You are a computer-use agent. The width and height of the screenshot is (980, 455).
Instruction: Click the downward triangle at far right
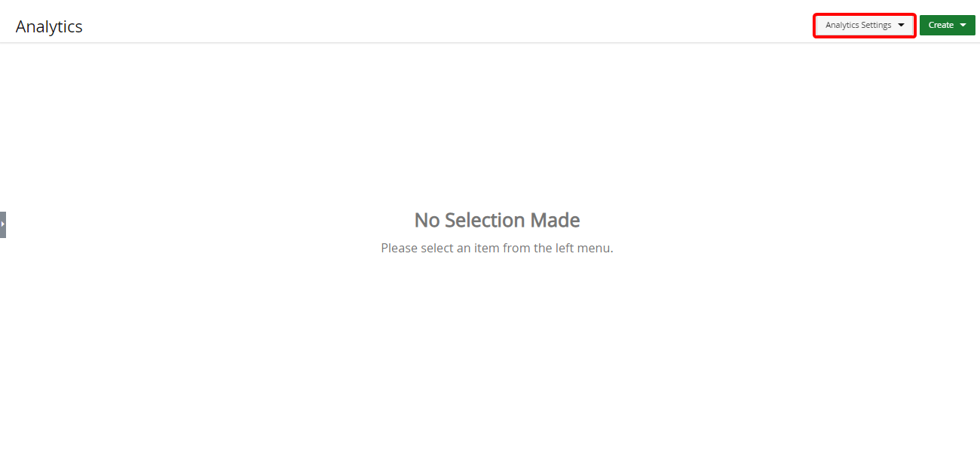click(x=963, y=25)
